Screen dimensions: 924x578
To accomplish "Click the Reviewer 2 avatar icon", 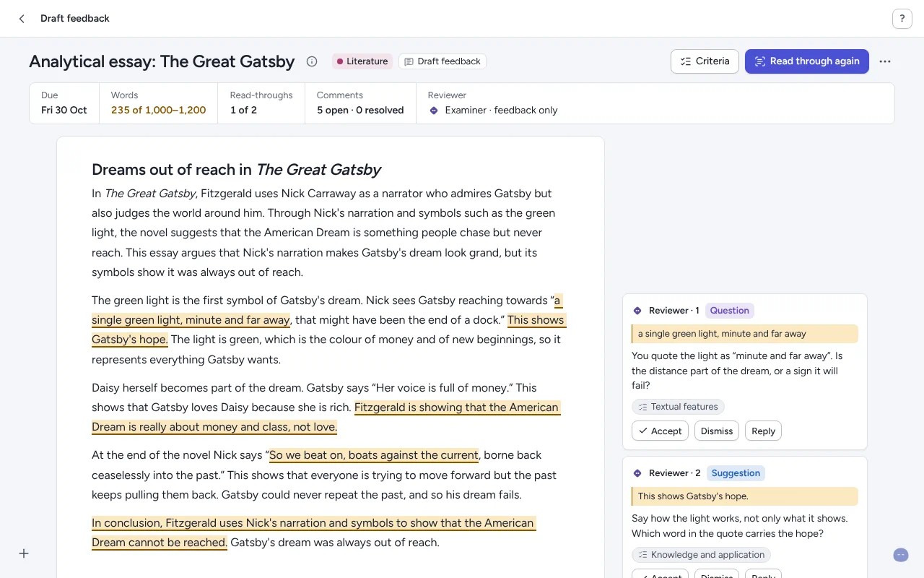I will point(637,473).
